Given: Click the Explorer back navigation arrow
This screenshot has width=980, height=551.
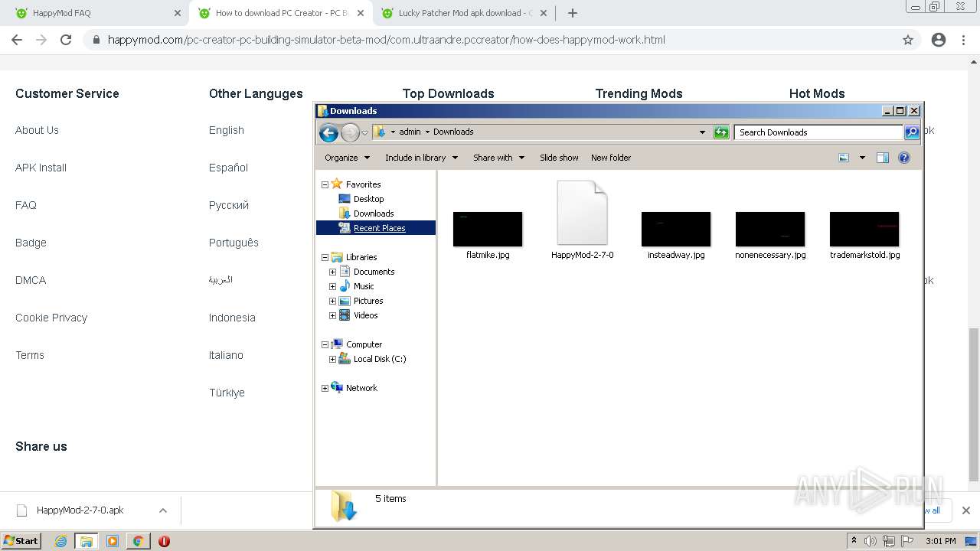Looking at the screenshot, I should click(328, 132).
